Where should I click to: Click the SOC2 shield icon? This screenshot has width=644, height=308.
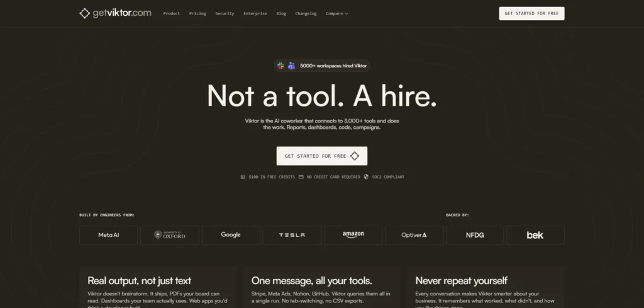click(x=366, y=177)
